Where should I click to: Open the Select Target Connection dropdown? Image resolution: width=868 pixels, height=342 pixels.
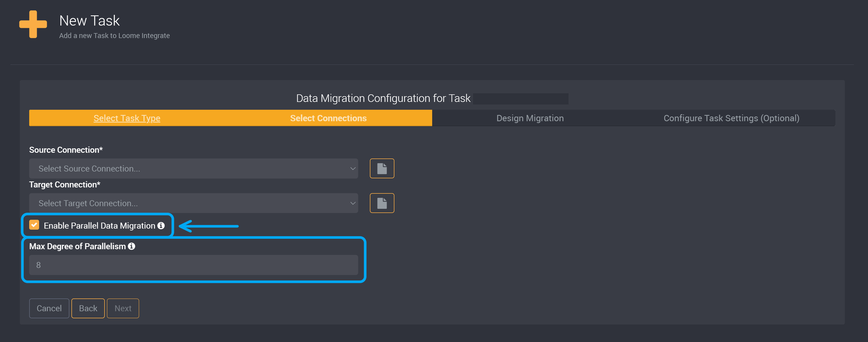pos(193,203)
